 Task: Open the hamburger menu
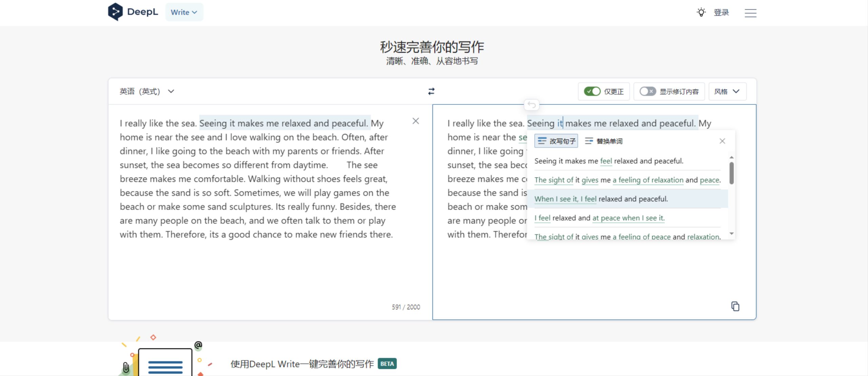pos(750,13)
